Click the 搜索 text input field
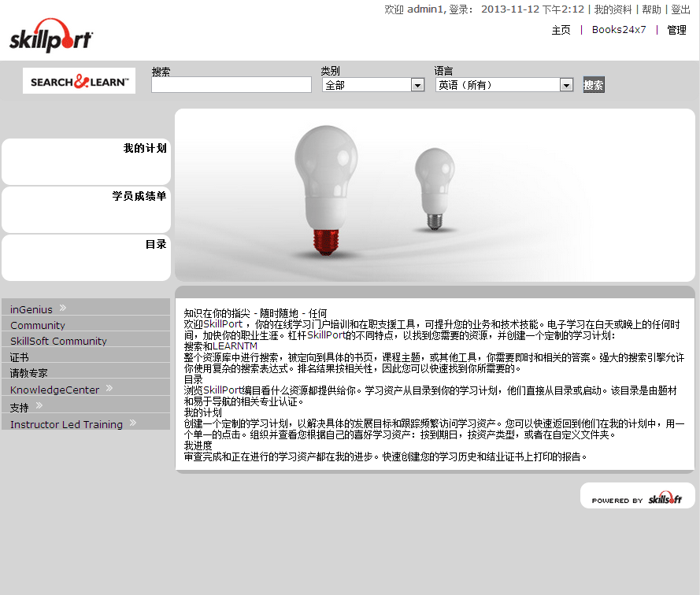Screen dimensions: 700x595 coord(231,85)
